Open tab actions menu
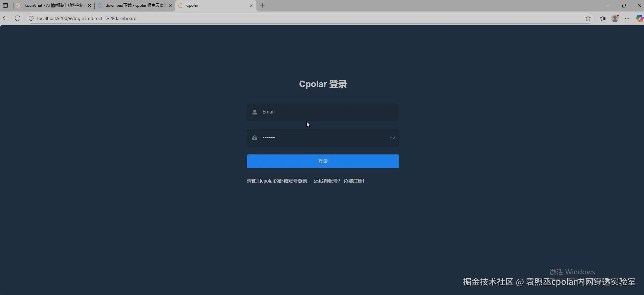The image size is (644, 295). click(5, 5)
